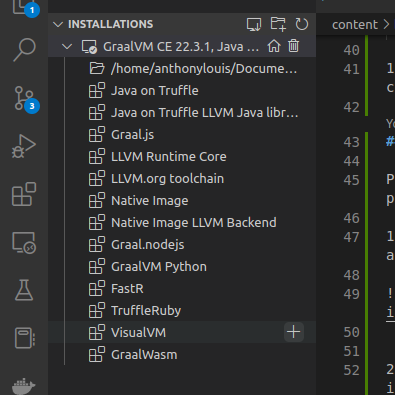Image resolution: width=395 pixels, height=395 pixels.
Task: Open the notebook-style activity bar icon
Action: tap(25, 338)
